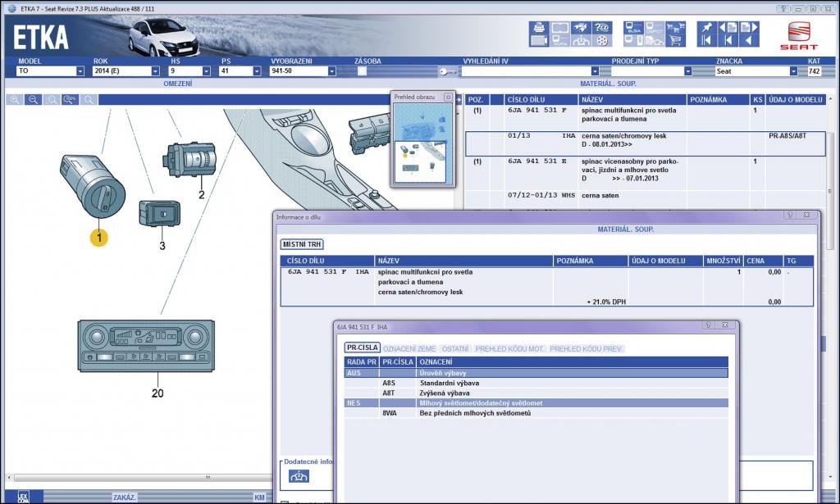This screenshot has height=504, width=840.
Task: Click the 8WA Bez předních mlhových světlometů row
Action: (536, 413)
